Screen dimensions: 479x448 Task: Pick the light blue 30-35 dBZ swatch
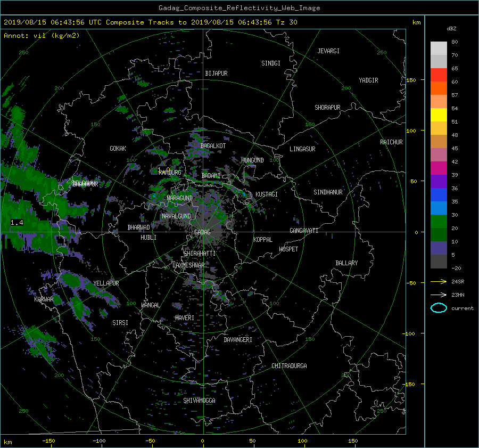click(x=439, y=208)
